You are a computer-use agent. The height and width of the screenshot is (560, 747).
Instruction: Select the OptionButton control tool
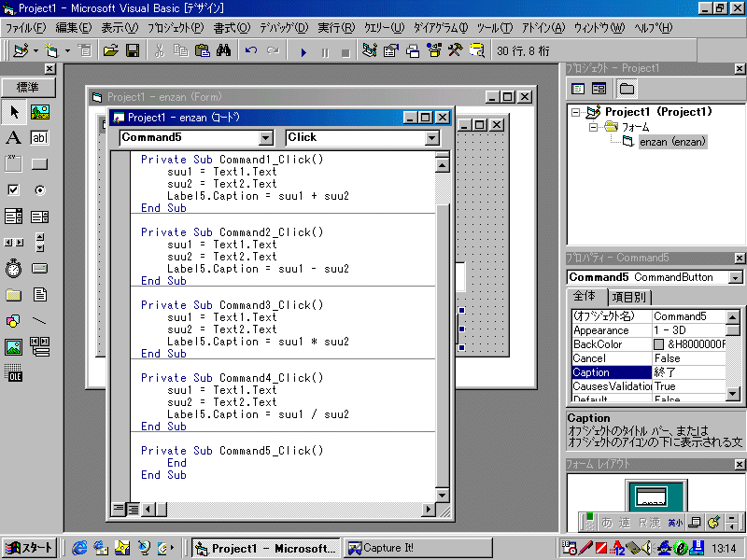(x=40, y=190)
